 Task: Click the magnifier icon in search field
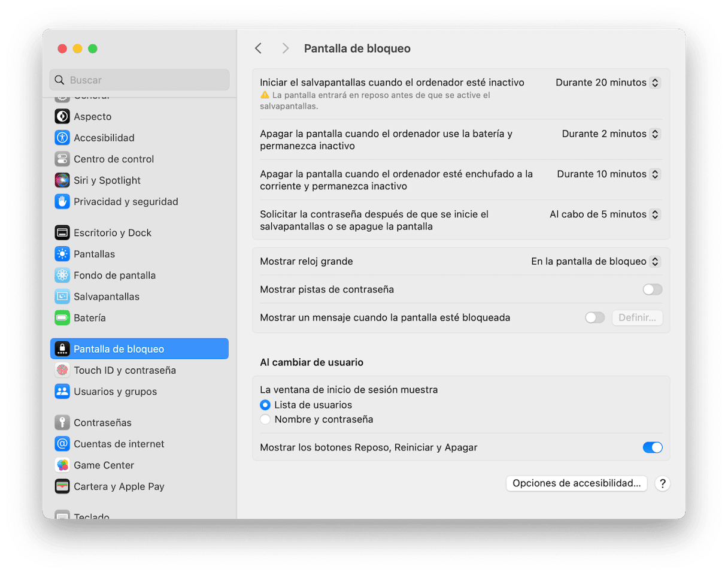(59, 80)
